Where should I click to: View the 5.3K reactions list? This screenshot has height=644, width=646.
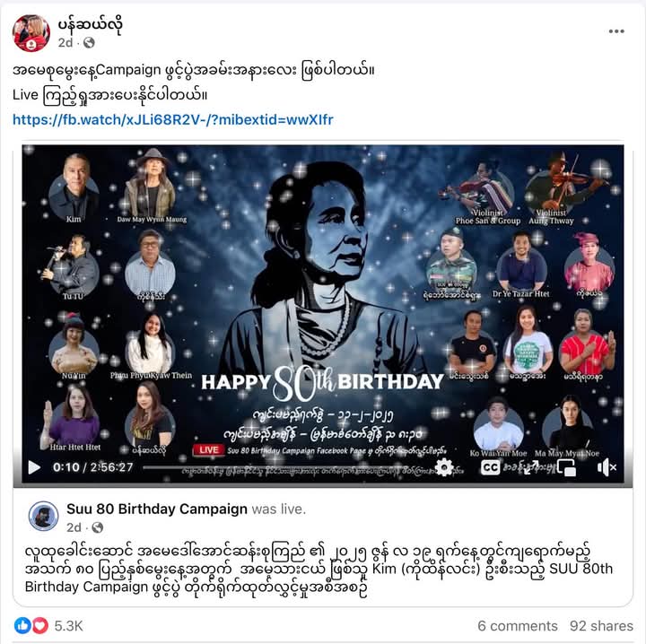(x=69, y=626)
